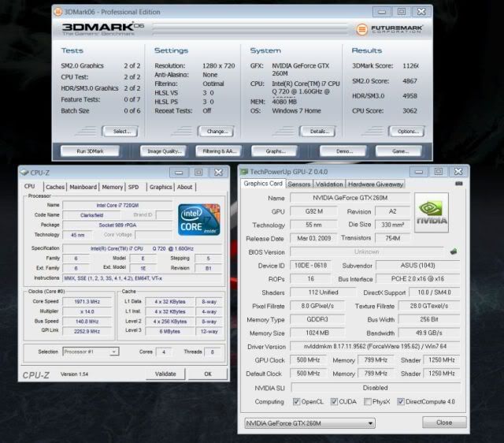Toggle the OpenCL checkbox
The height and width of the screenshot is (443, 504).
296,401
